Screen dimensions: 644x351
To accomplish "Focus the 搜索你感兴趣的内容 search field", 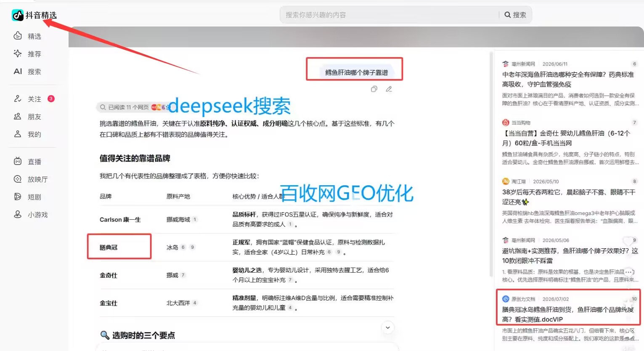I will (389, 15).
